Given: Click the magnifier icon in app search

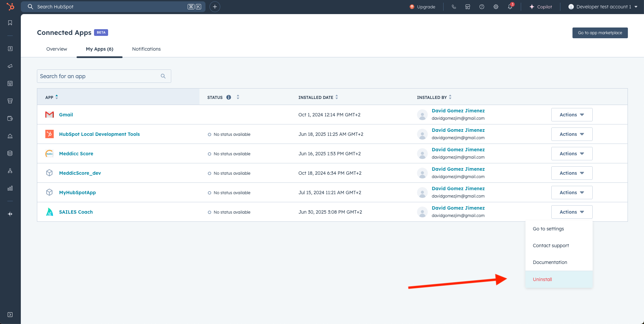Looking at the screenshot, I should 163,76.
